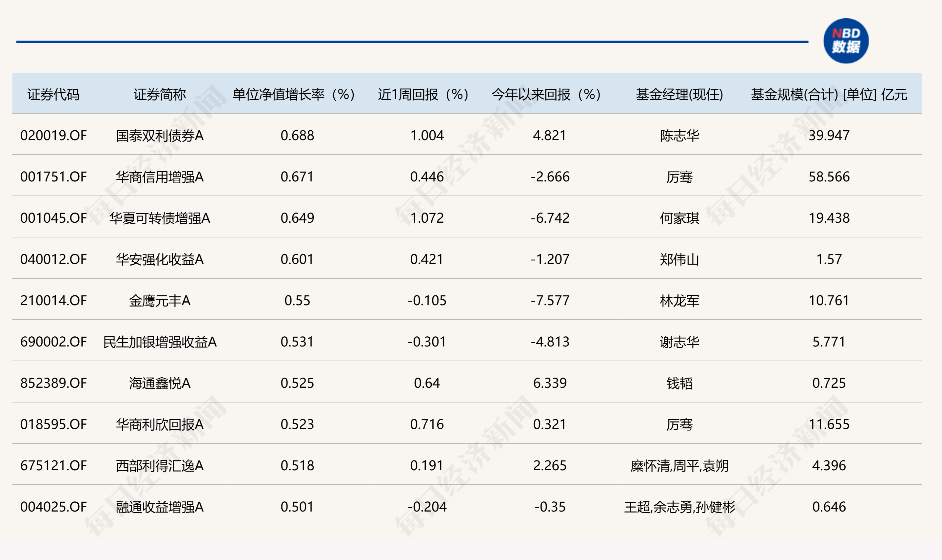Click the 证券简称 column header

tap(160, 94)
